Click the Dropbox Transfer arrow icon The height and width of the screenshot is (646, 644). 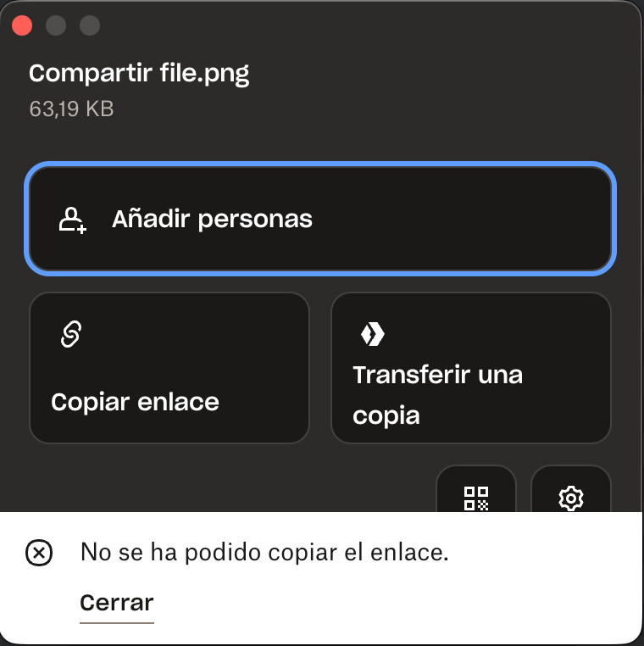coord(372,335)
